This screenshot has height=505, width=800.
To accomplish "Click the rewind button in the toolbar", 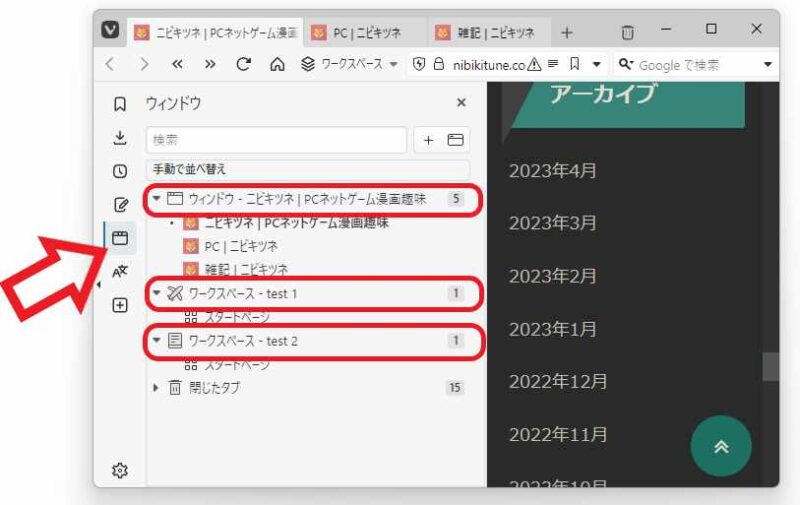I will click(177, 64).
